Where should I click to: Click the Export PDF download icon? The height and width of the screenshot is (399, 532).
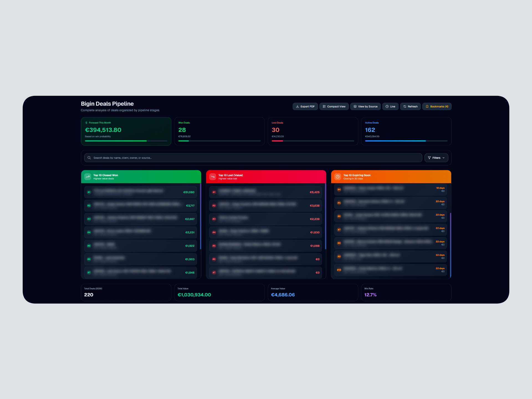[x=297, y=106]
